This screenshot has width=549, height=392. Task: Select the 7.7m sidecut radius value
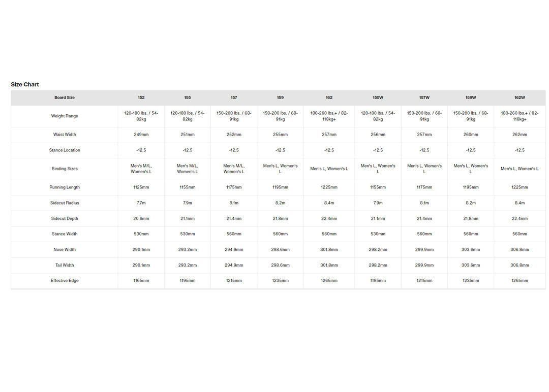click(x=141, y=203)
